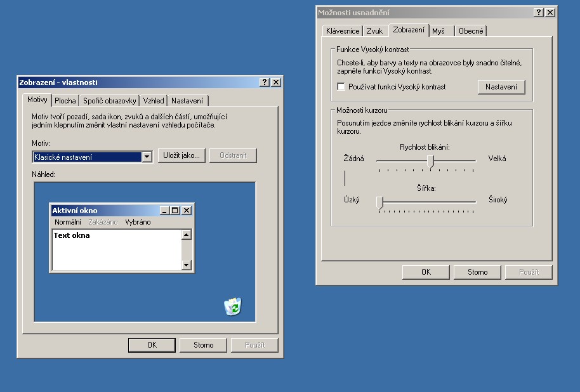The width and height of the screenshot is (580, 392).
Task: Click help button in Možnosti usnadnění title bar
Action: click(x=539, y=13)
